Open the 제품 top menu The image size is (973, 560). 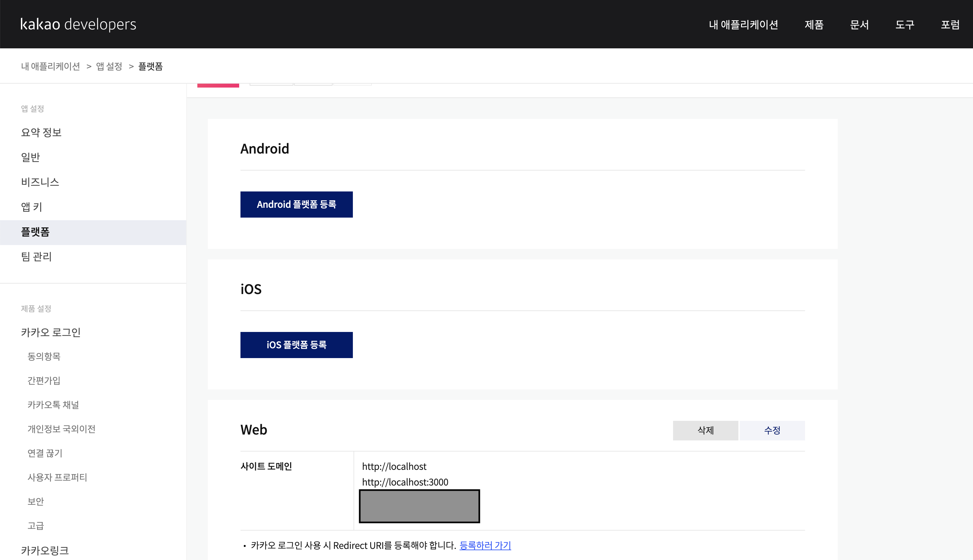tap(814, 25)
